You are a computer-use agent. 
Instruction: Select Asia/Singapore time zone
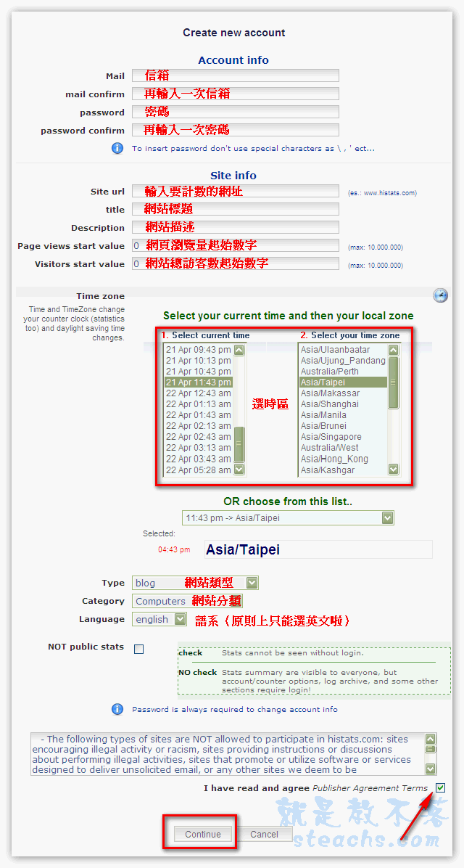(x=343, y=437)
